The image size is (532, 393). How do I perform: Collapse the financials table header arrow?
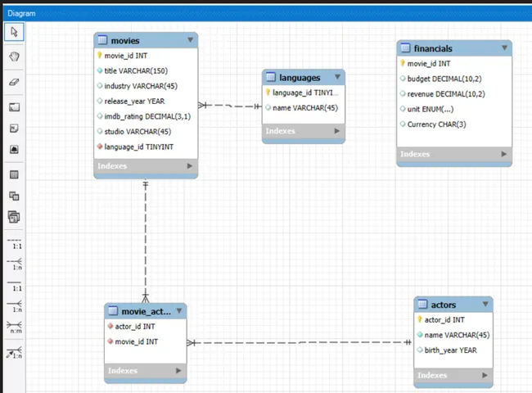pyautogui.click(x=504, y=47)
